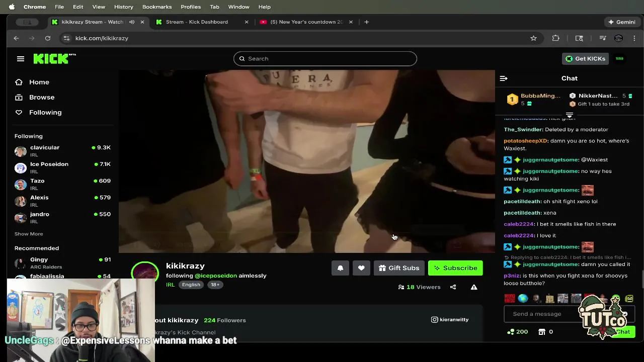Open the Apple menu

pyautogui.click(x=12, y=7)
